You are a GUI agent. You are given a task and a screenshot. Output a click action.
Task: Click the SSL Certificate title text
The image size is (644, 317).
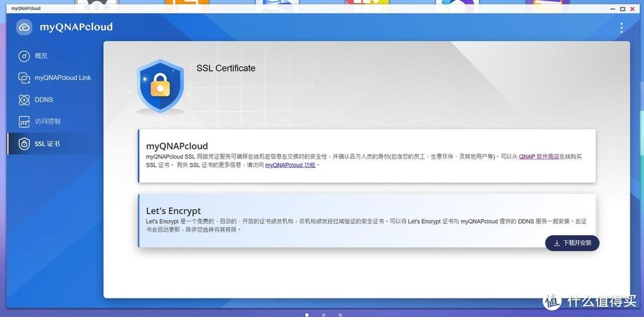pyautogui.click(x=226, y=68)
